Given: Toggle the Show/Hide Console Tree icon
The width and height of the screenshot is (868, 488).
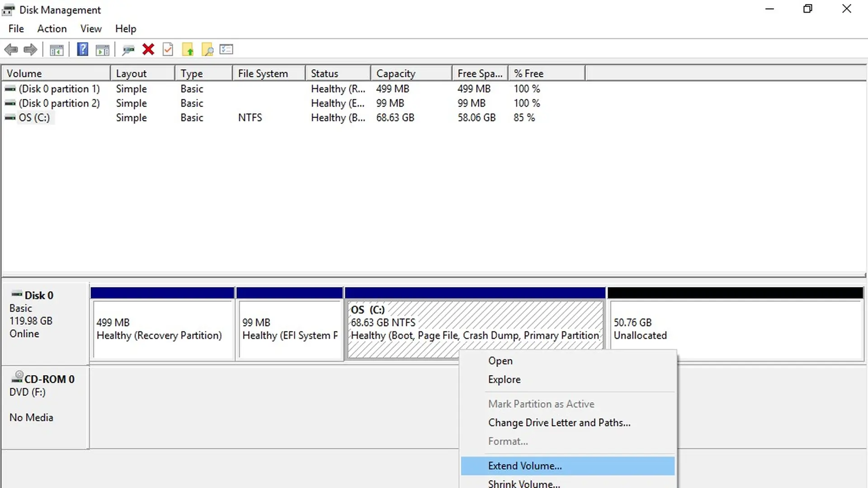Looking at the screenshot, I should (57, 50).
